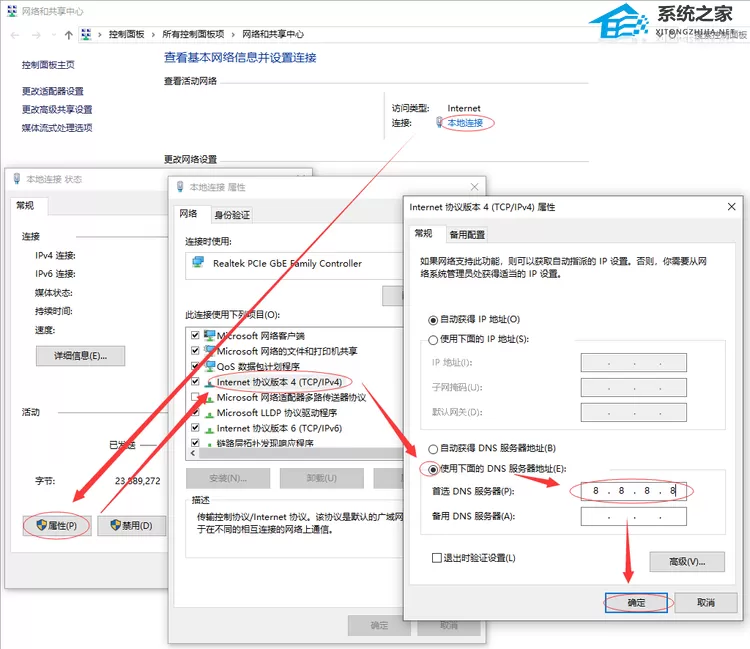
Task: Click the shield icon on 属性(P) button
Action: pos(42,525)
